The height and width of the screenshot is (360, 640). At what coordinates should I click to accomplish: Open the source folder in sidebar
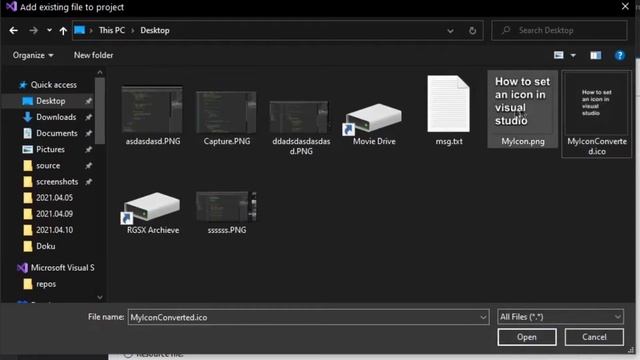click(x=48, y=166)
